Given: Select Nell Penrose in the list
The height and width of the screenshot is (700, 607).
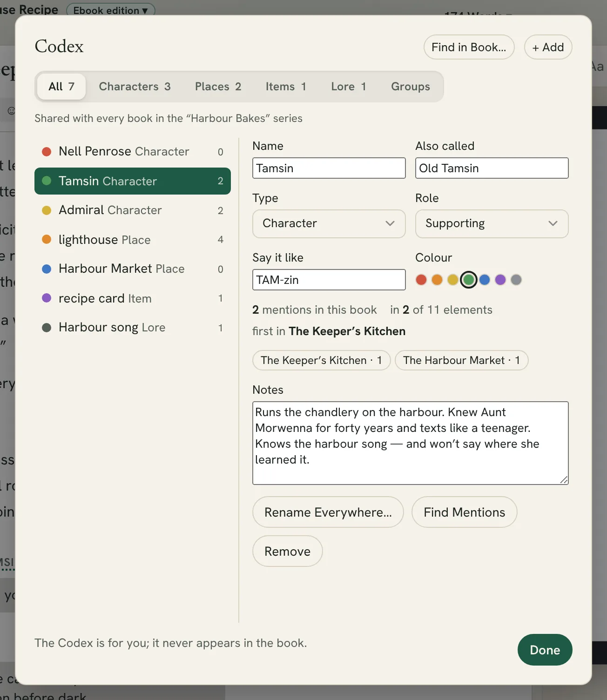Looking at the screenshot, I should pos(133,152).
